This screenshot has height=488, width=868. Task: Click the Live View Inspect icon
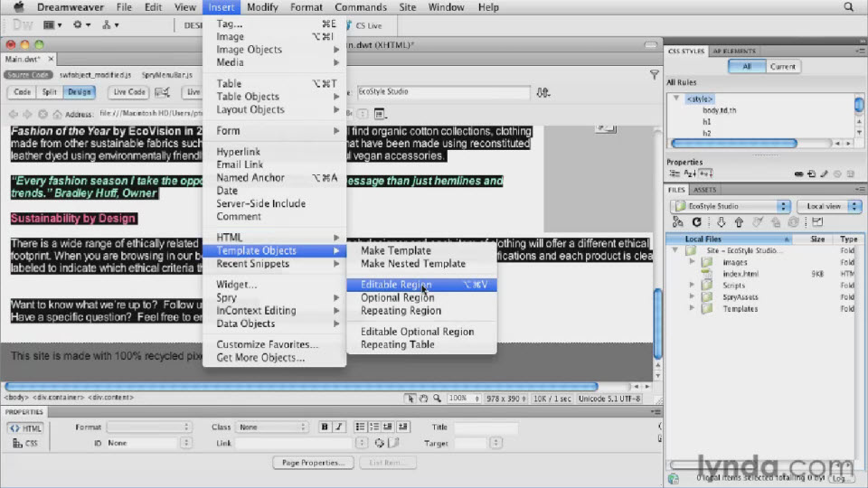(x=162, y=92)
